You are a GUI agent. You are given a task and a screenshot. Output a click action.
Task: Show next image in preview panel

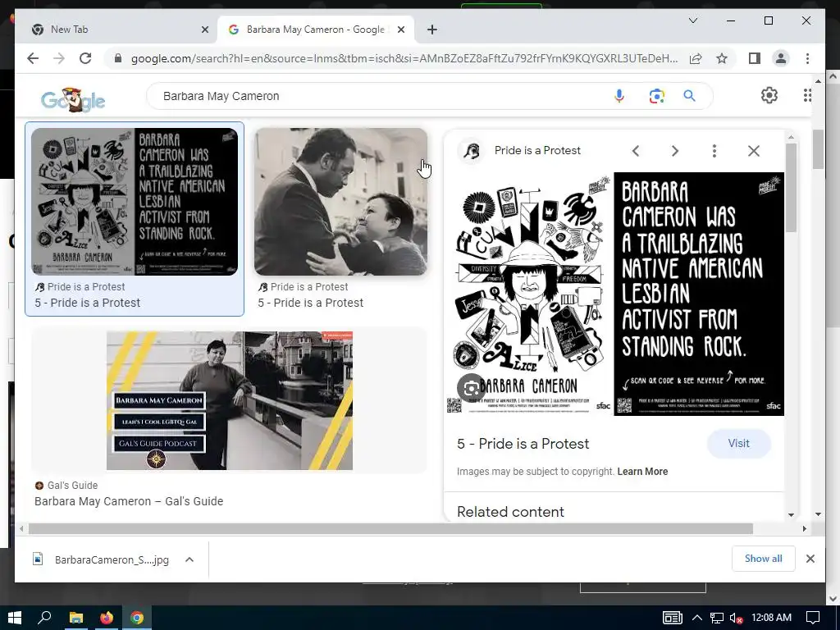click(x=675, y=151)
